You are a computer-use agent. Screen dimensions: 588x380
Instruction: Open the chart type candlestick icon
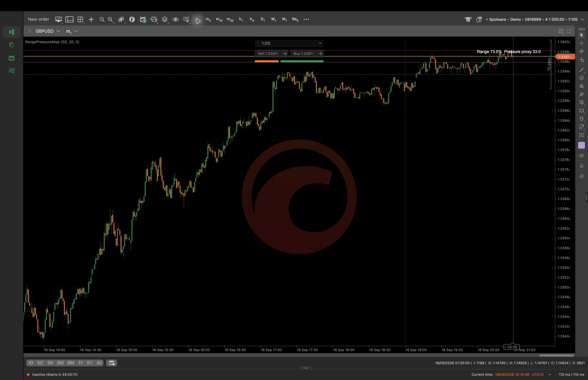(121, 20)
